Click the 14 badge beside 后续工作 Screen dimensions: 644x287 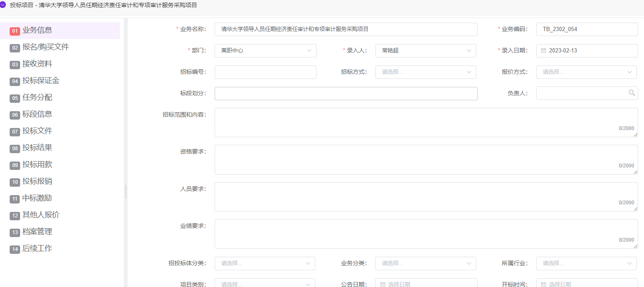tap(15, 249)
